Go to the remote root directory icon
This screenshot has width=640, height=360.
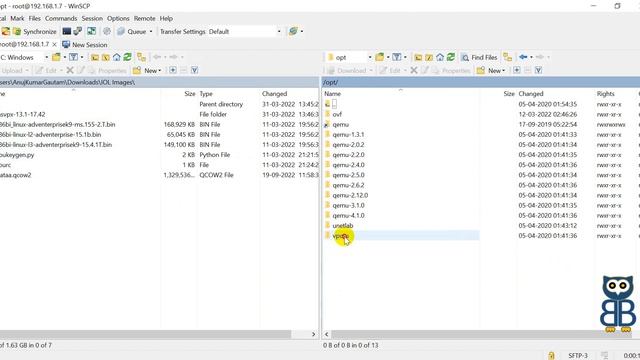pos(429,58)
